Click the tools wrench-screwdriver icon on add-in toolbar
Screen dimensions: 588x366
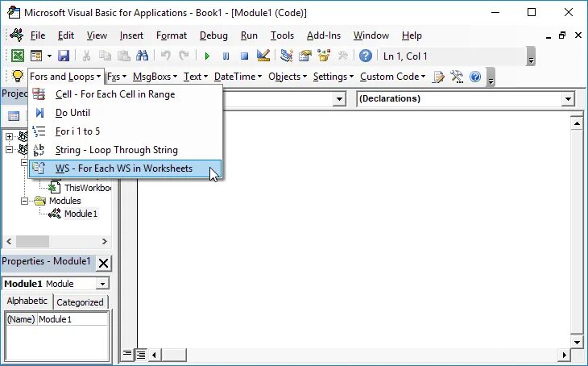(x=457, y=77)
